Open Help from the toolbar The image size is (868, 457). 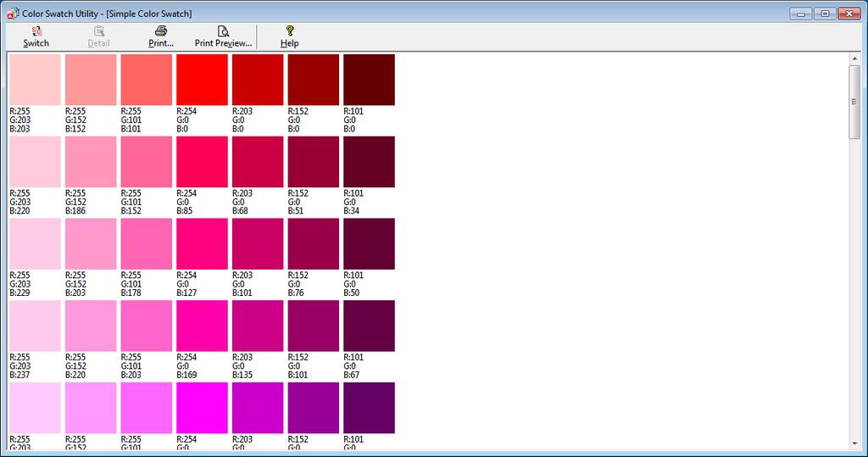[x=289, y=36]
